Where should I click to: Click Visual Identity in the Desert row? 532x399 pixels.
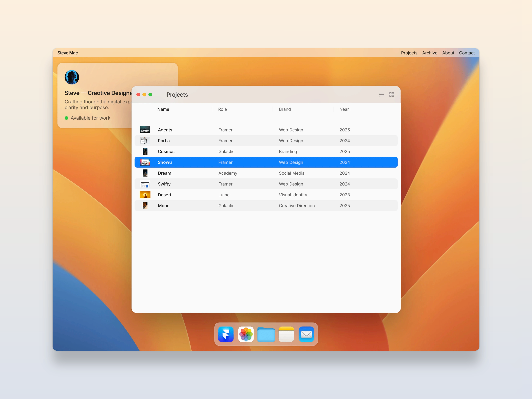(293, 195)
